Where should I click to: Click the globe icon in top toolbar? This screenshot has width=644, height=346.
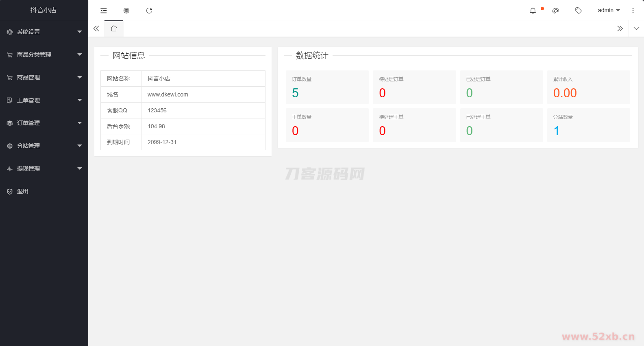click(x=126, y=11)
